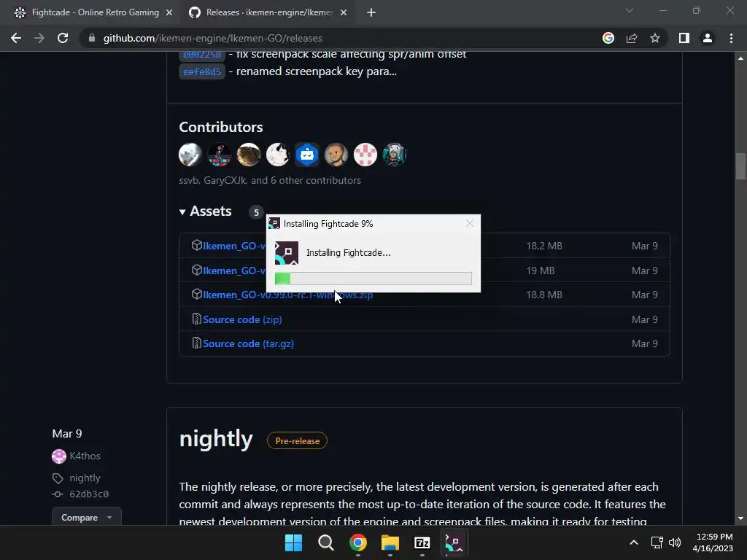Download the first Ikemen_GO asset, 18.2 MB
Viewport: 747px width, 560px height.
pyautogui.click(x=234, y=246)
